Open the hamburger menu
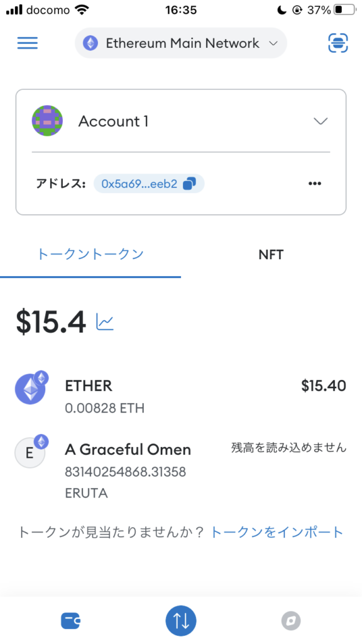The image size is (362, 644). click(28, 43)
